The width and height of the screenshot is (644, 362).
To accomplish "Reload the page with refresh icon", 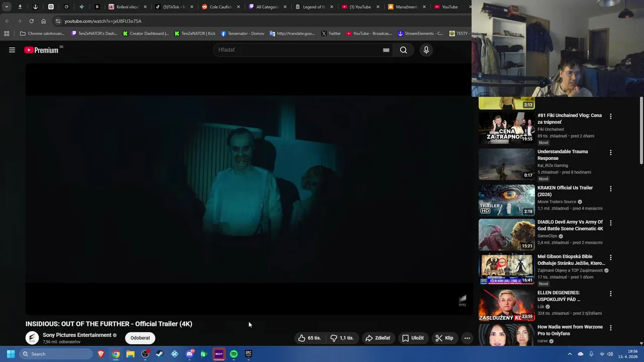I will click(x=31, y=21).
